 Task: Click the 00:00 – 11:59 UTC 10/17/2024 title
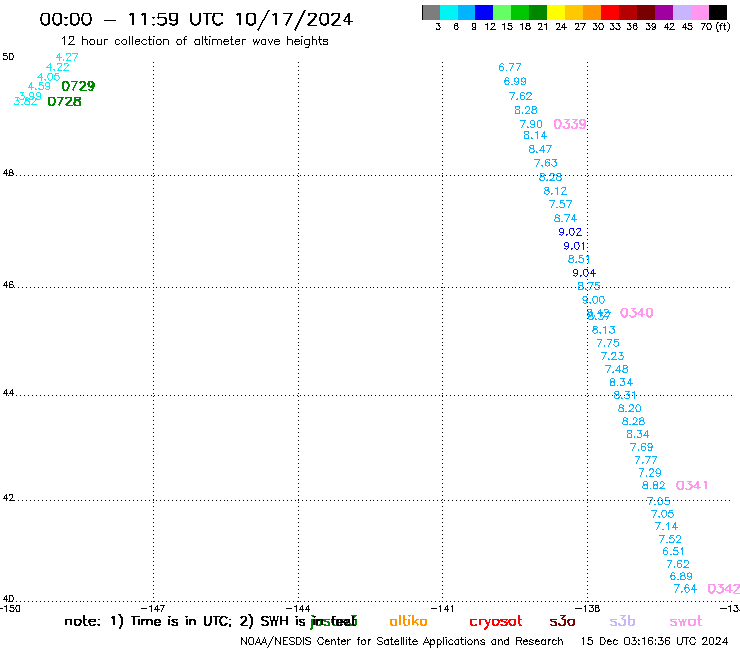click(196, 19)
